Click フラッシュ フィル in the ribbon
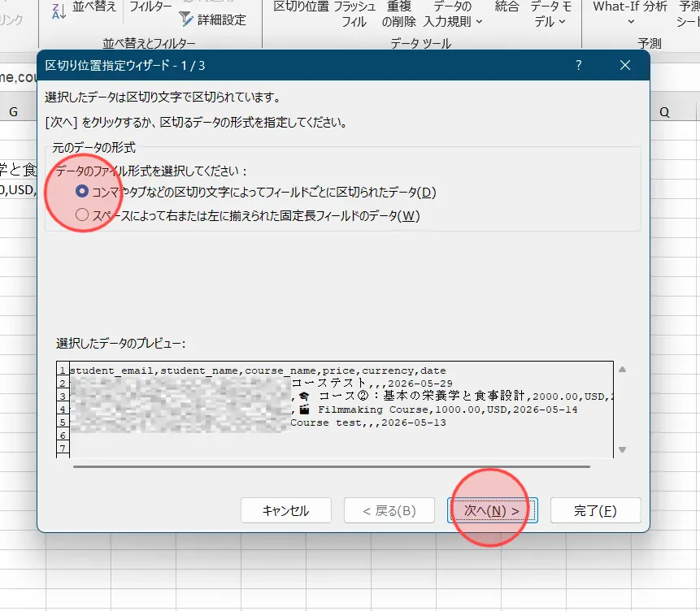 (x=354, y=14)
